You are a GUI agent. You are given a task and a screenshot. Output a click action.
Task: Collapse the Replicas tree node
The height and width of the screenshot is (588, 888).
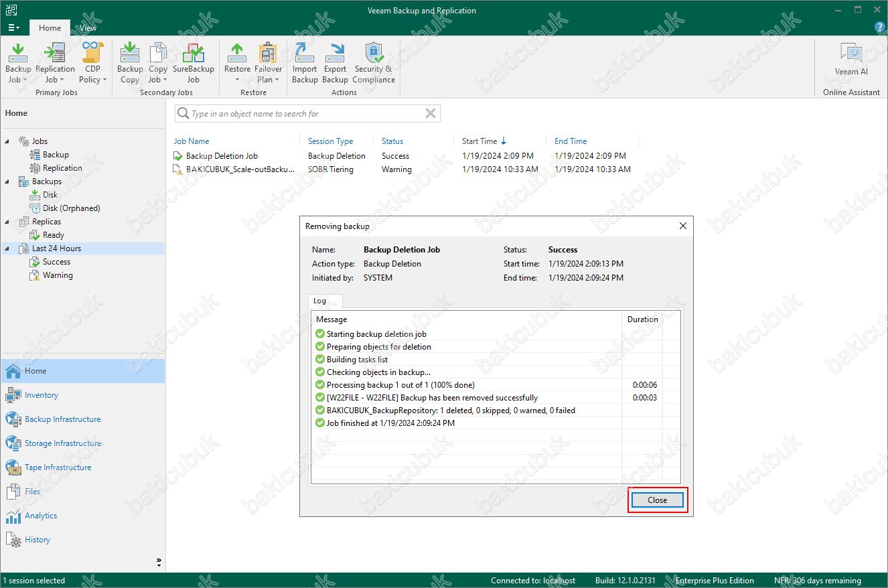tap(7, 222)
